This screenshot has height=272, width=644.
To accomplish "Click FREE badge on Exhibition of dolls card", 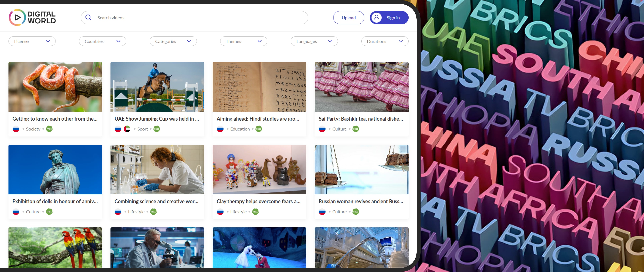I will 49,212.
